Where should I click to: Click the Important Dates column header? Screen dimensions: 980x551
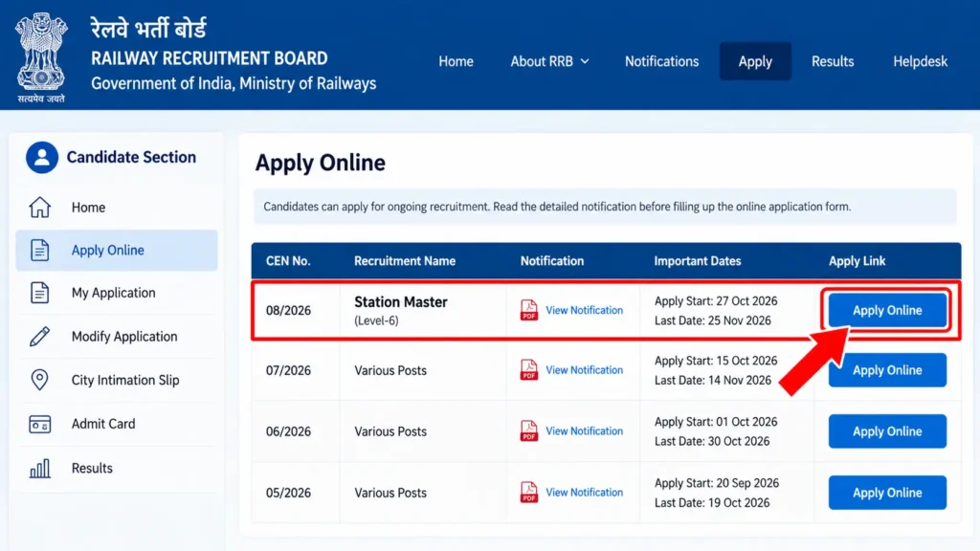pyautogui.click(x=698, y=261)
